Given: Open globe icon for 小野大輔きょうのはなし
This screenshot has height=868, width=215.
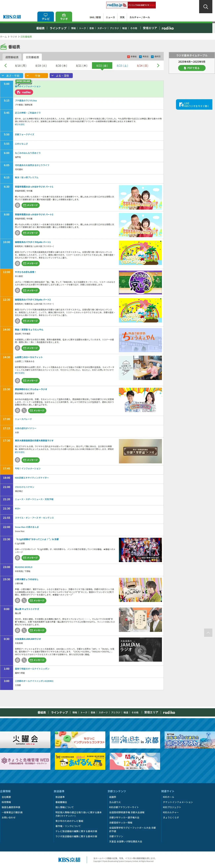Looking at the screenshot, I should [18, 600].
